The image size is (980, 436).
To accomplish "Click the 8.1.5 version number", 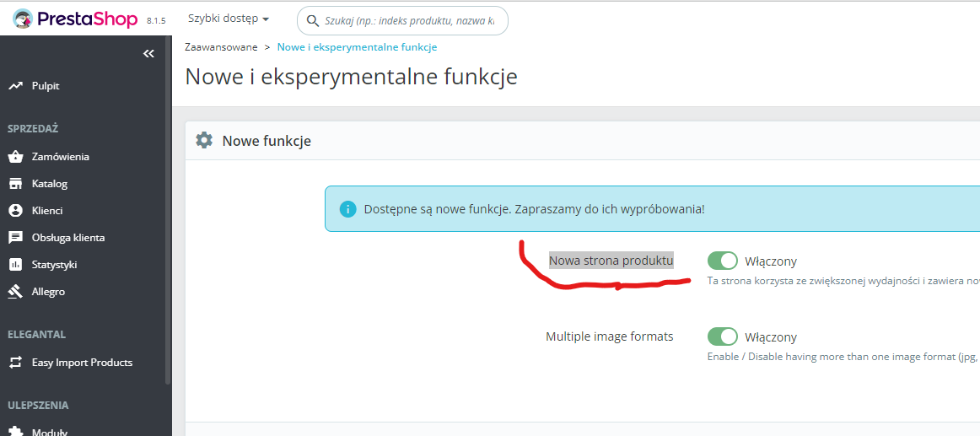I will (x=156, y=20).
